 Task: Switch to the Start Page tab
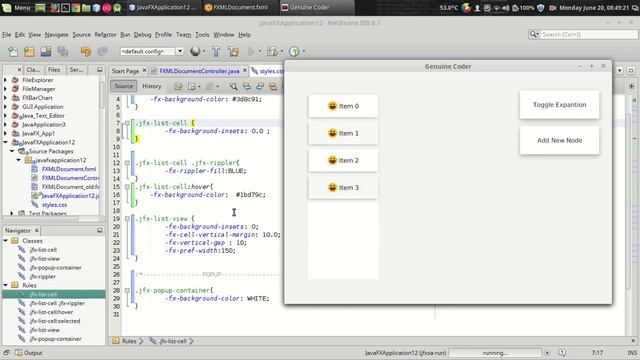click(x=125, y=71)
